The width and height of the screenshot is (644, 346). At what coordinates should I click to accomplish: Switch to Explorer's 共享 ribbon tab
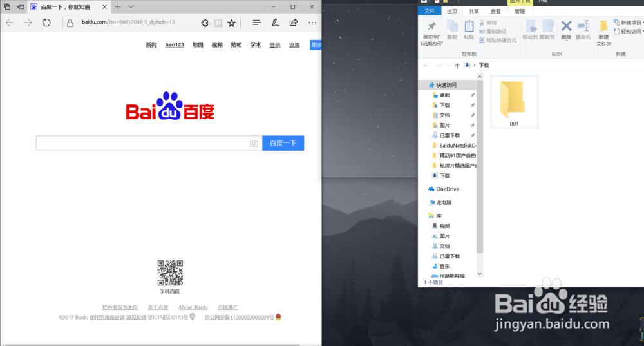(x=474, y=11)
